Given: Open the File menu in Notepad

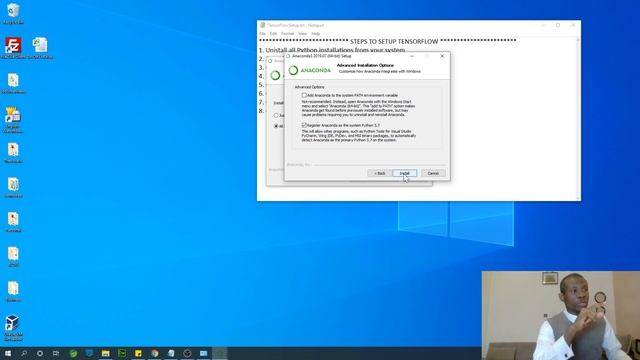Looking at the screenshot, I should (262, 33).
